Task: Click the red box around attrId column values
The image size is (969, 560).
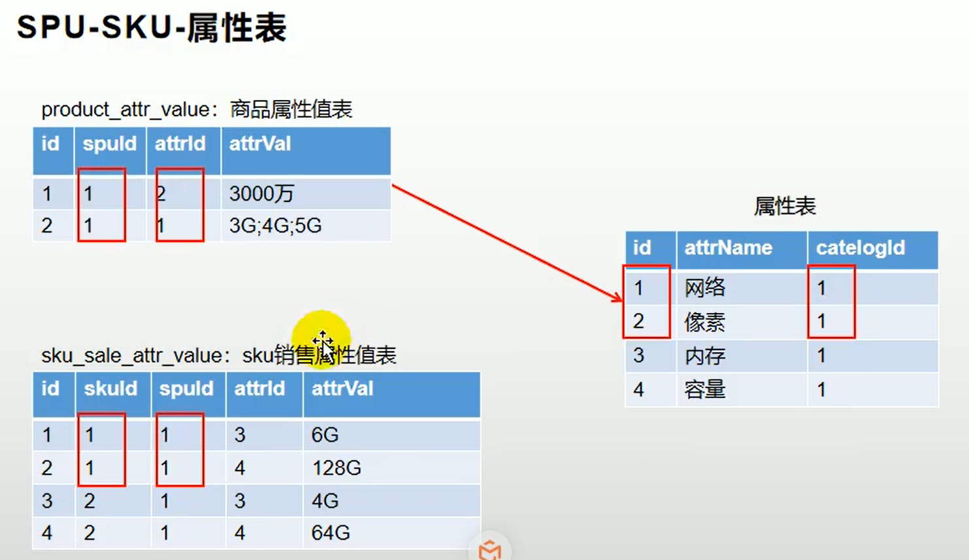Action: coord(180,206)
